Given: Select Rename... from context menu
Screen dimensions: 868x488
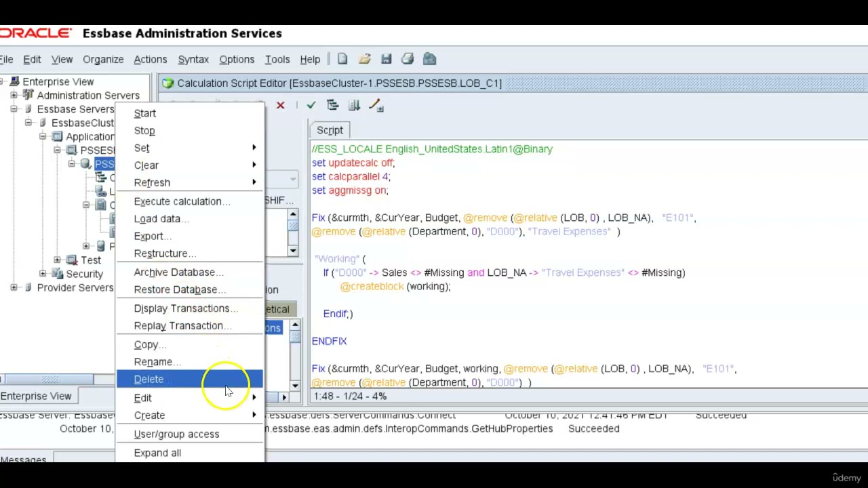Looking at the screenshot, I should tap(189, 362).
